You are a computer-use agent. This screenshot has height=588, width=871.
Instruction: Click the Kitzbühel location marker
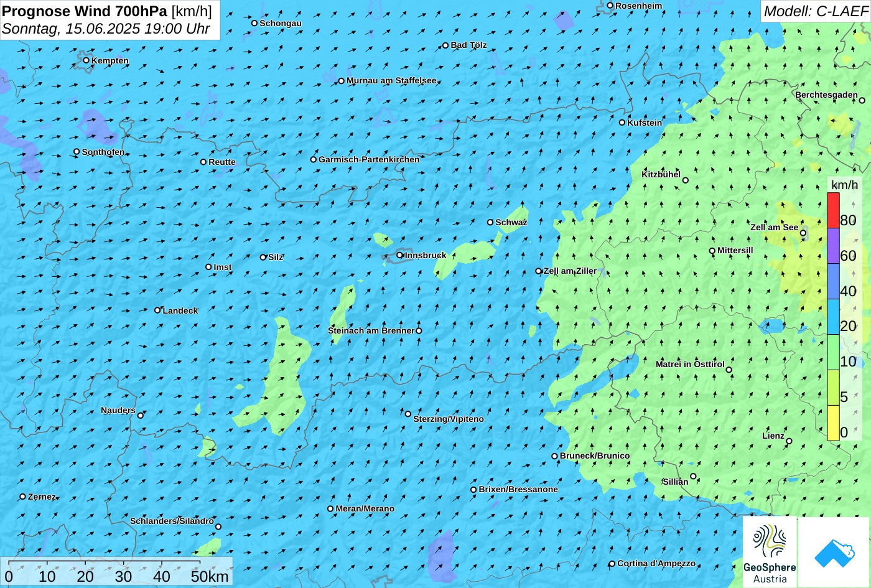[x=686, y=180]
